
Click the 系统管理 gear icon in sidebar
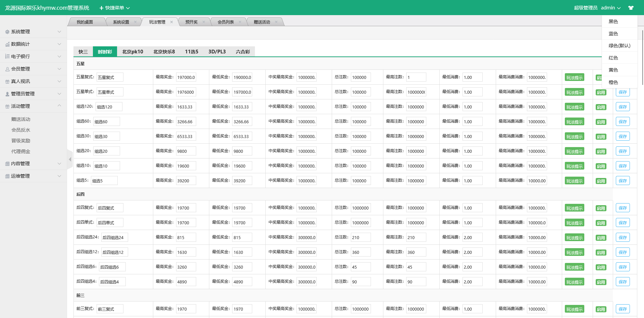7,32
